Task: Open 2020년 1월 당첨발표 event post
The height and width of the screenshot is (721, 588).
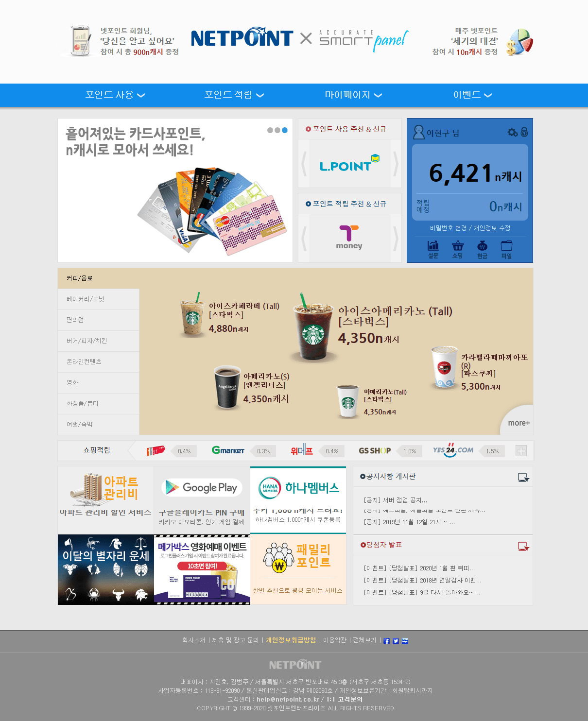Action: (x=419, y=568)
